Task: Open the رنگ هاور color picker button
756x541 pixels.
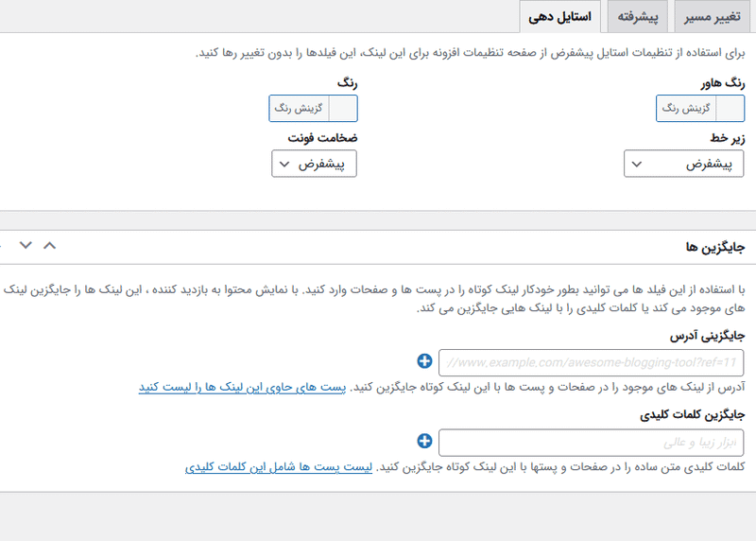Action: click(686, 108)
